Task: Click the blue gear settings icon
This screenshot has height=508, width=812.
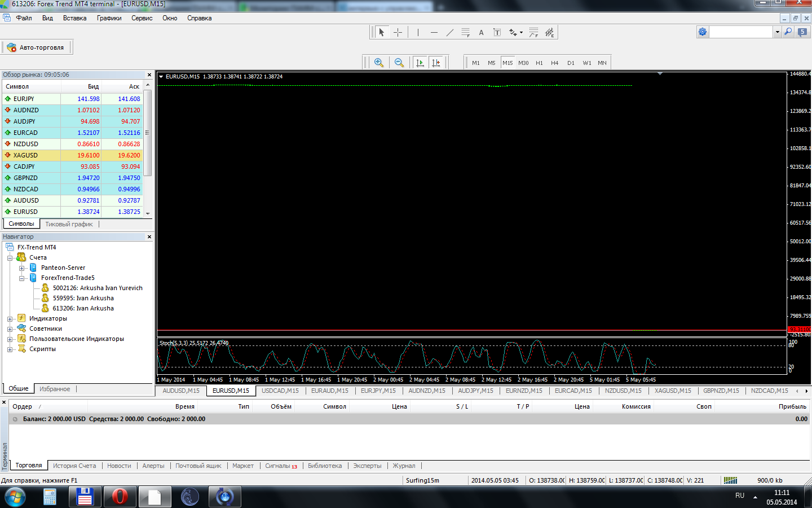Action: coord(703,32)
